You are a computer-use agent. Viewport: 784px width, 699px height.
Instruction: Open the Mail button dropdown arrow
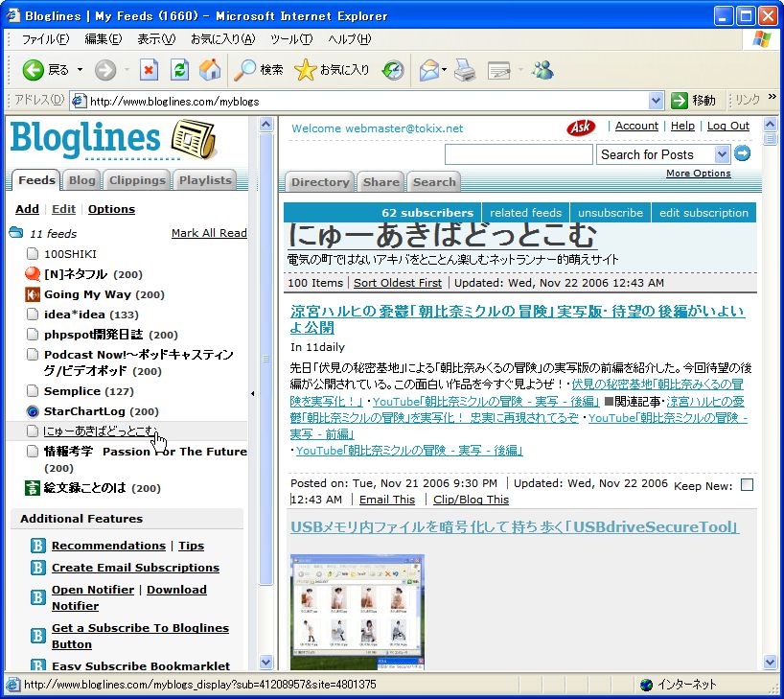coord(444,70)
